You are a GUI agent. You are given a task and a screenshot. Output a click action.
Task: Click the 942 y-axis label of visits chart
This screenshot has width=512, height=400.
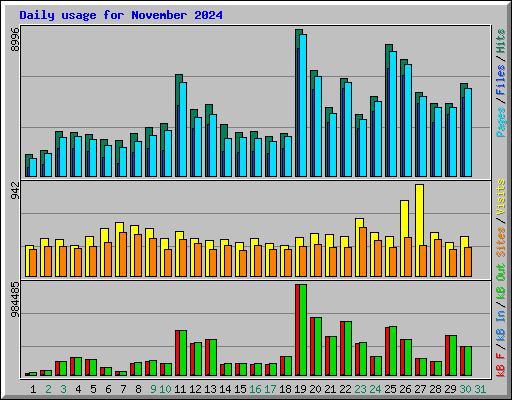(15, 191)
